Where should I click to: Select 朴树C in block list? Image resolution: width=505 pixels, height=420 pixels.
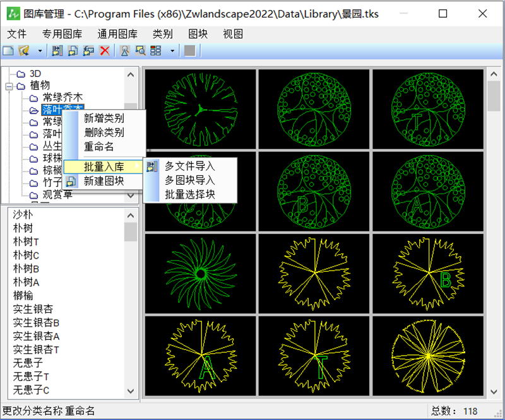pyautogui.click(x=26, y=255)
